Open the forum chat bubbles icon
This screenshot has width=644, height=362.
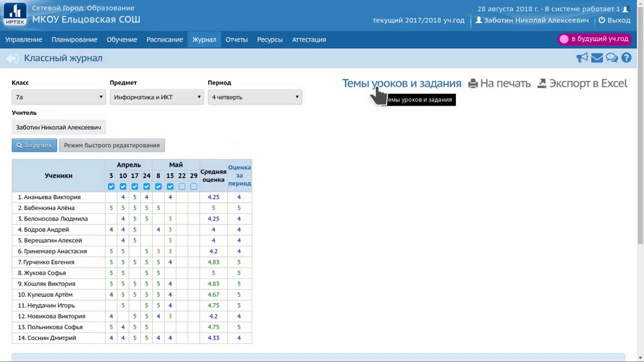[612, 58]
